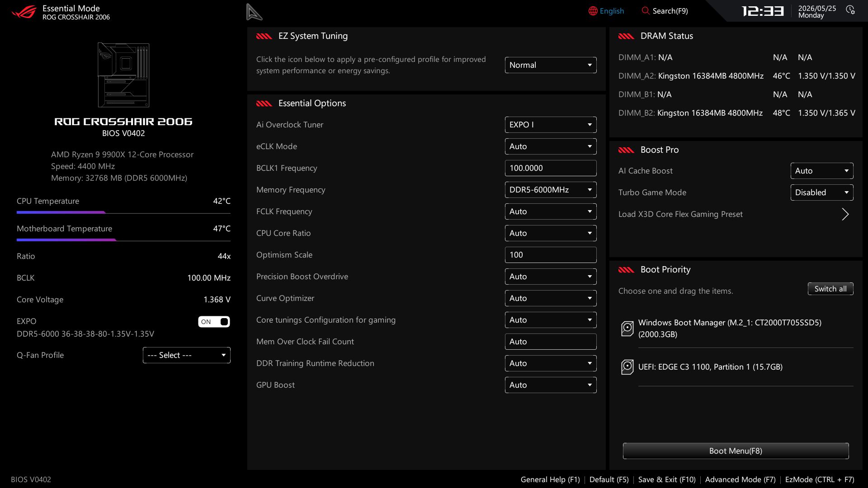Click the Motherboard Temperature bar

click(123, 240)
